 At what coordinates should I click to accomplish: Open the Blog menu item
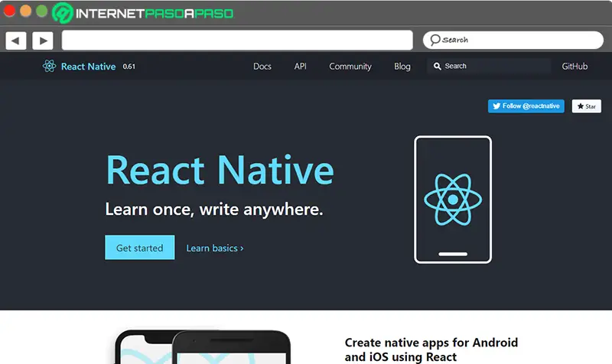click(x=402, y=67)
